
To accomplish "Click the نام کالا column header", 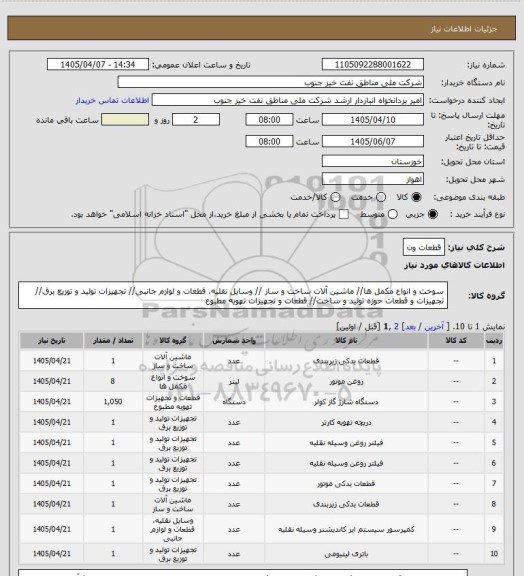I will [346, 341].
